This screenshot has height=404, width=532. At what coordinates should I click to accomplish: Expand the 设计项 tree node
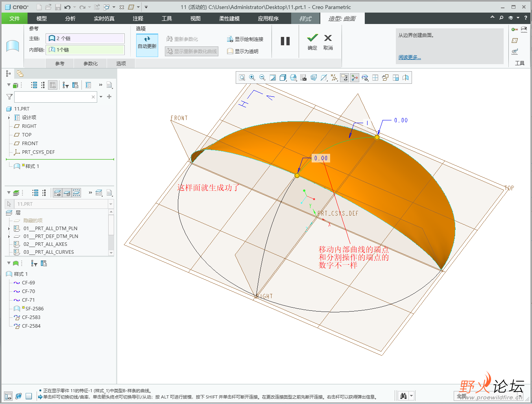(x=9, y=118)
